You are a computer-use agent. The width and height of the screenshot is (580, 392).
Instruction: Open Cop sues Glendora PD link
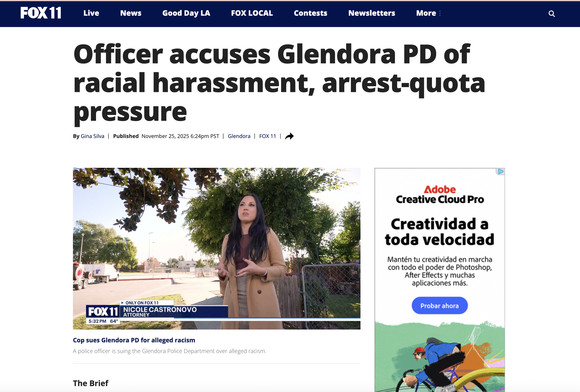click(x=134, y=340)
